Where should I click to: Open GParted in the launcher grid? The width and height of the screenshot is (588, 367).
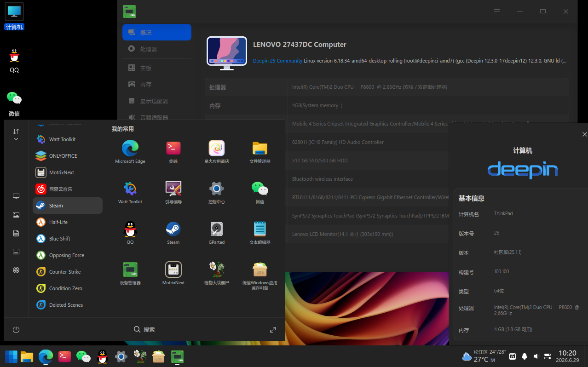217,233
